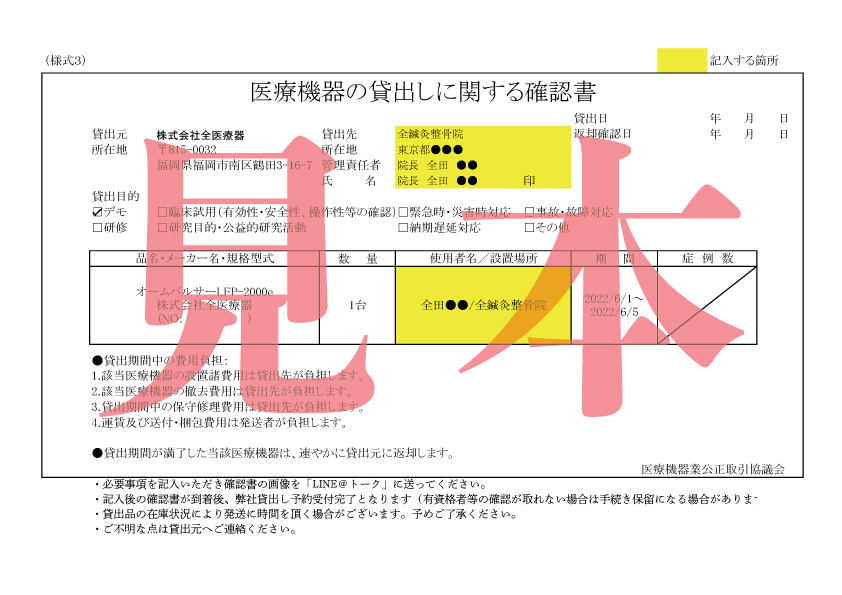Click the 医療機器業公正取引協議会 footer text
Image resolution: width=842 pixels, height=595 pixels.
click(x=713, y=468)
